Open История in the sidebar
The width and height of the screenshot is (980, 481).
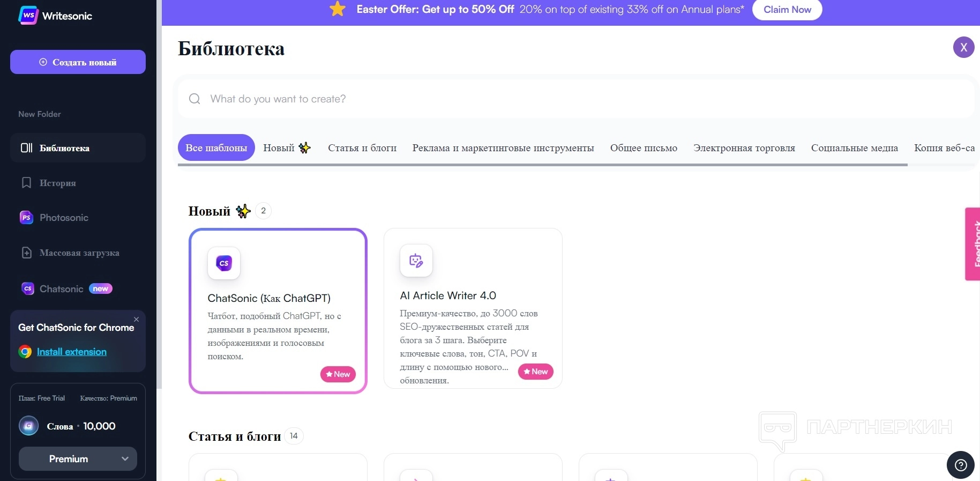(78, 183)
